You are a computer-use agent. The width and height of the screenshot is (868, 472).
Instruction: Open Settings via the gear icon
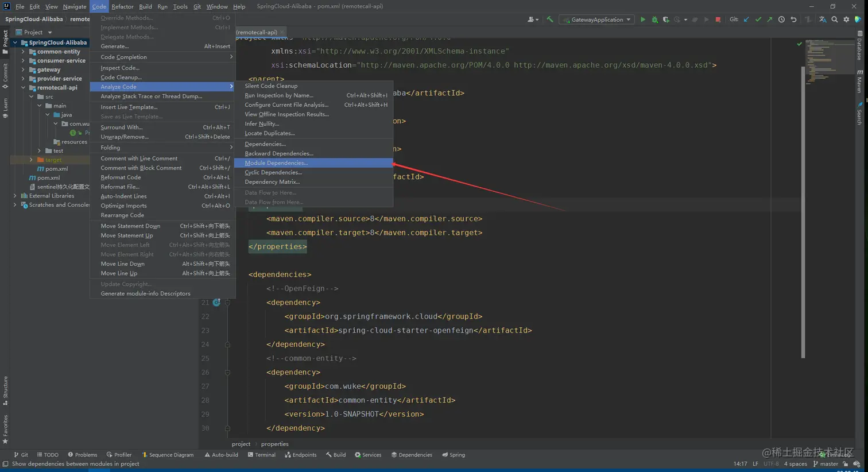pyautogui.click(x=846, y=19)
